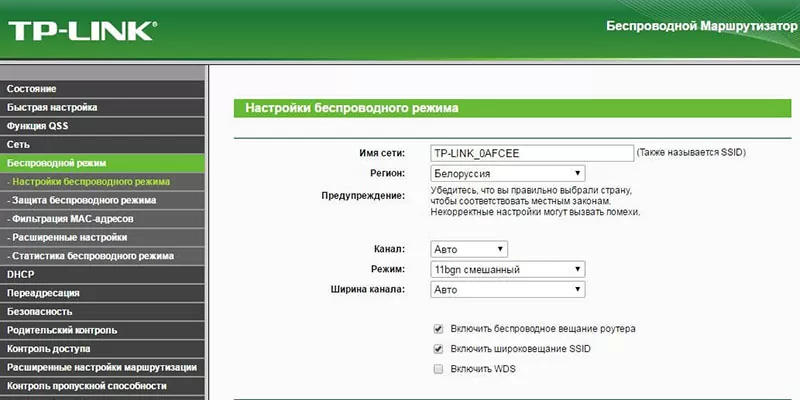800x400 pixels.
Task: Open the DHCP section
Action: coord(102,274)
